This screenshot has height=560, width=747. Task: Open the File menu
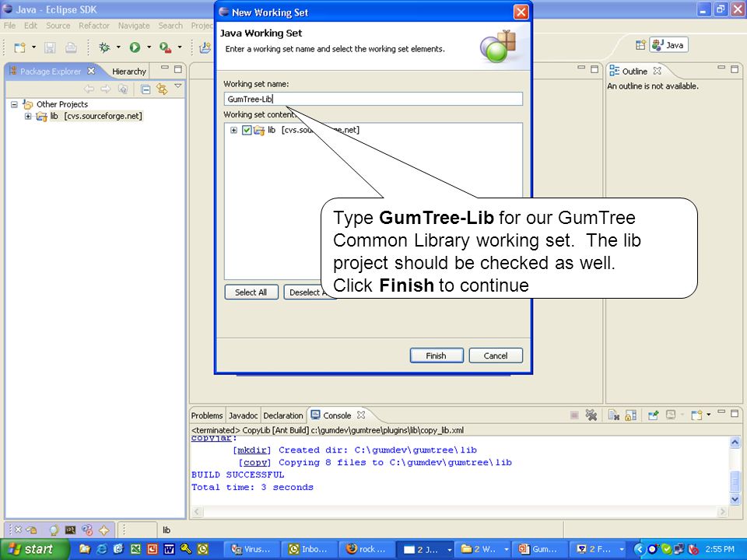tap(9, 26)
